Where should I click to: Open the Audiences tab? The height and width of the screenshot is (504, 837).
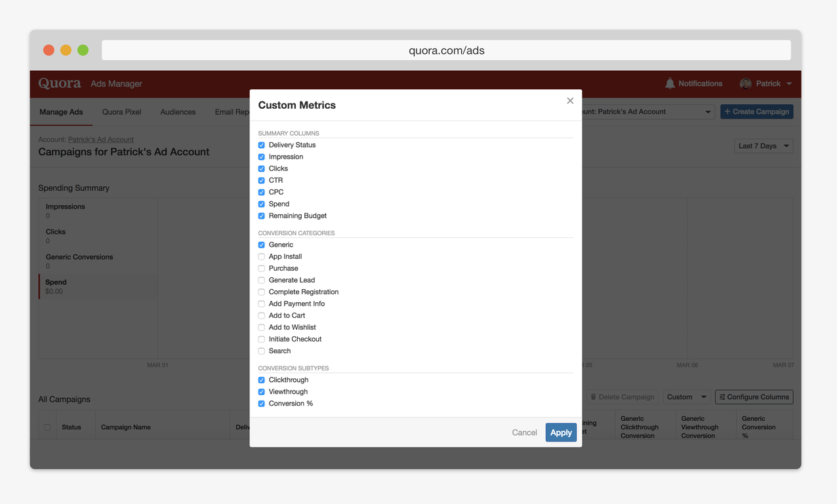[178, 112]
